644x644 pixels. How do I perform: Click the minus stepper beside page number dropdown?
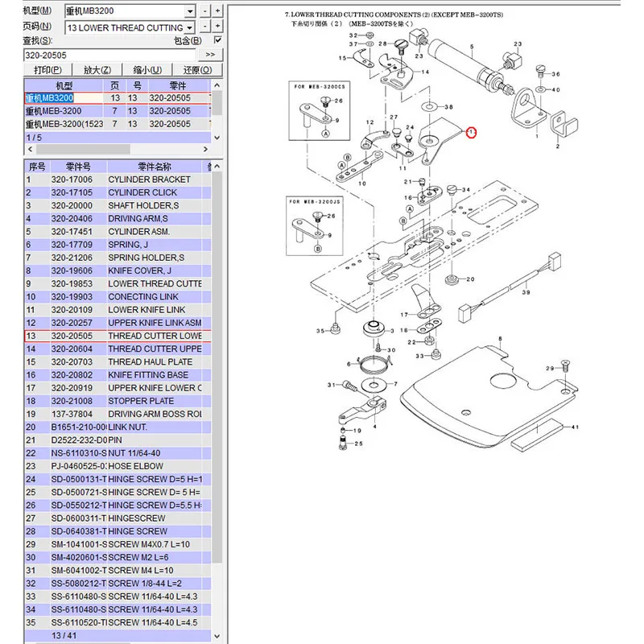tap(205, 27)
